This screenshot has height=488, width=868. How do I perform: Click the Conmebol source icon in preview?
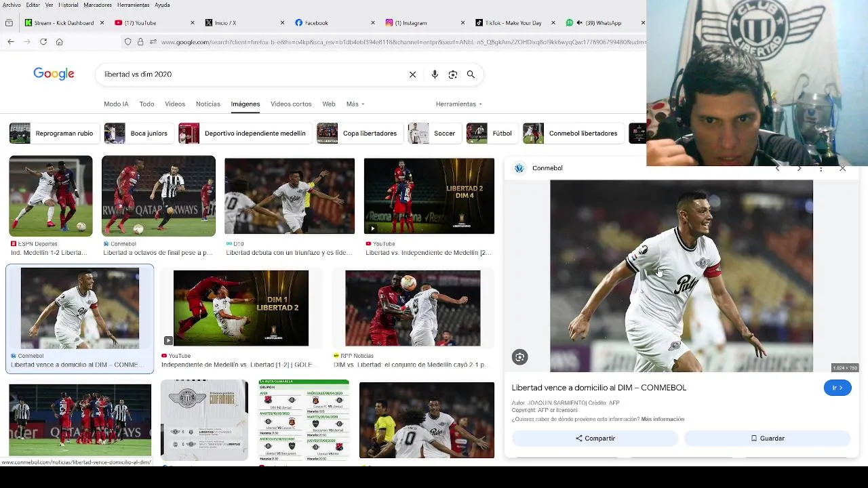coord(519,168)
